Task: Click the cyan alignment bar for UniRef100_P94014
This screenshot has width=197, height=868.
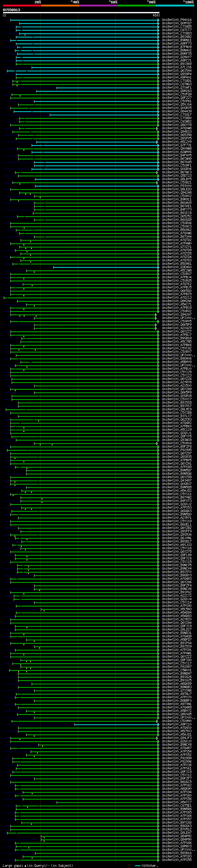Action: [x=85, y=20]
